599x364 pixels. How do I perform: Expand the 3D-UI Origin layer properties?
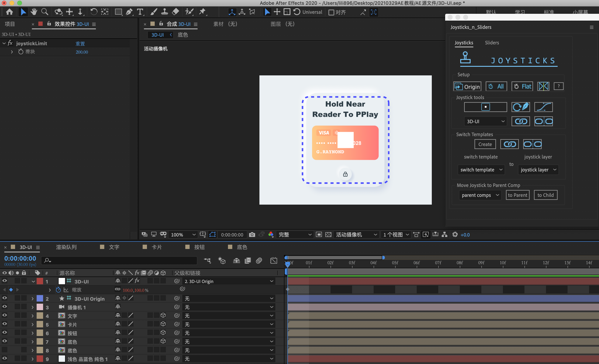pos(32,298)
